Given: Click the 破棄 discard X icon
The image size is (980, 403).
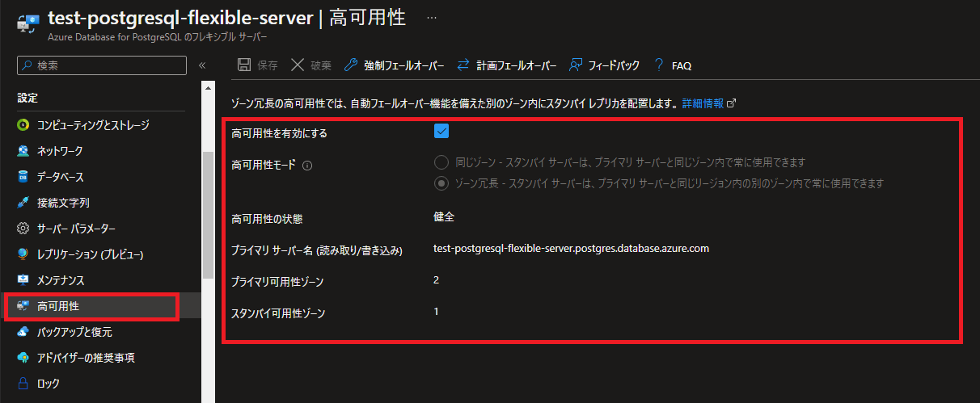Looking at the screenshot, I should [298, 65].
